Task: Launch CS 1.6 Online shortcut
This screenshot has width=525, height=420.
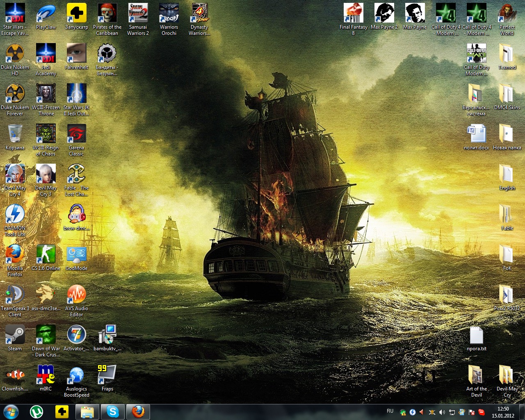Action: click(x=46, y=255)
